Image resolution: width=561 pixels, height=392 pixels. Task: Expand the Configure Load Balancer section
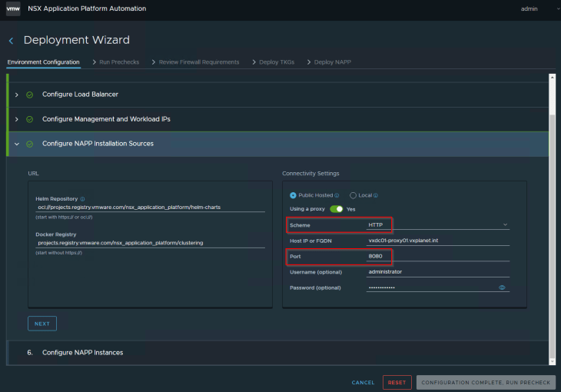(17, 95)
